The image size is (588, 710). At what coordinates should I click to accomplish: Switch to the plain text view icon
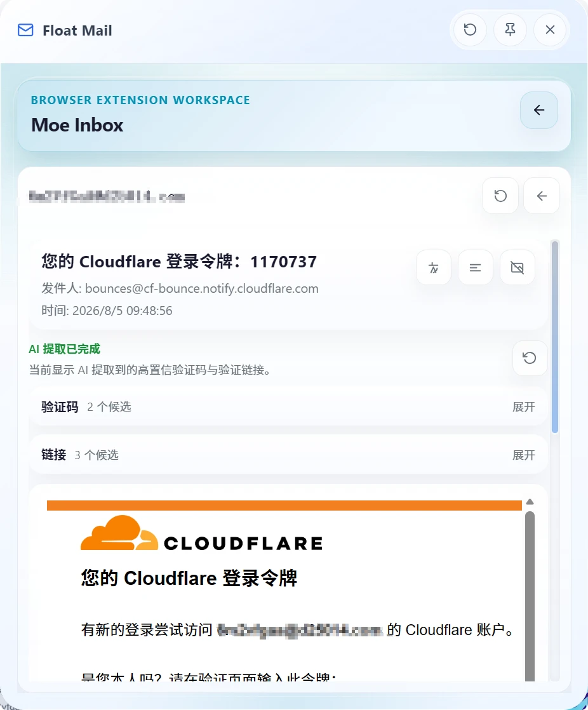point(475,267)
